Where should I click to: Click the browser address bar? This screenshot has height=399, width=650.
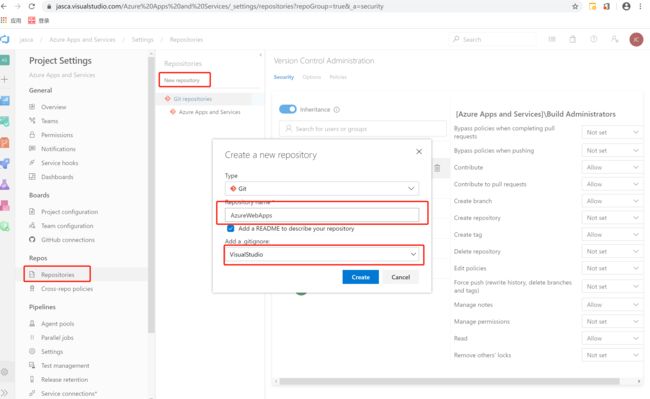point(307,6)
